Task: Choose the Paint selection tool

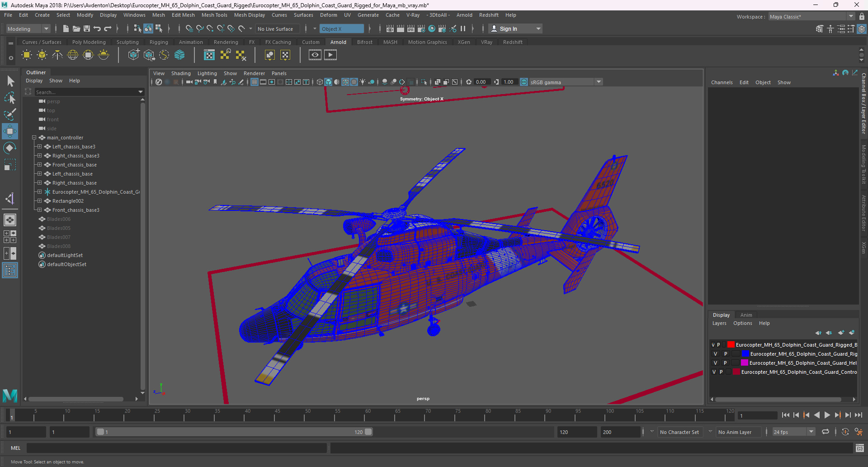Action: (10, 114)
